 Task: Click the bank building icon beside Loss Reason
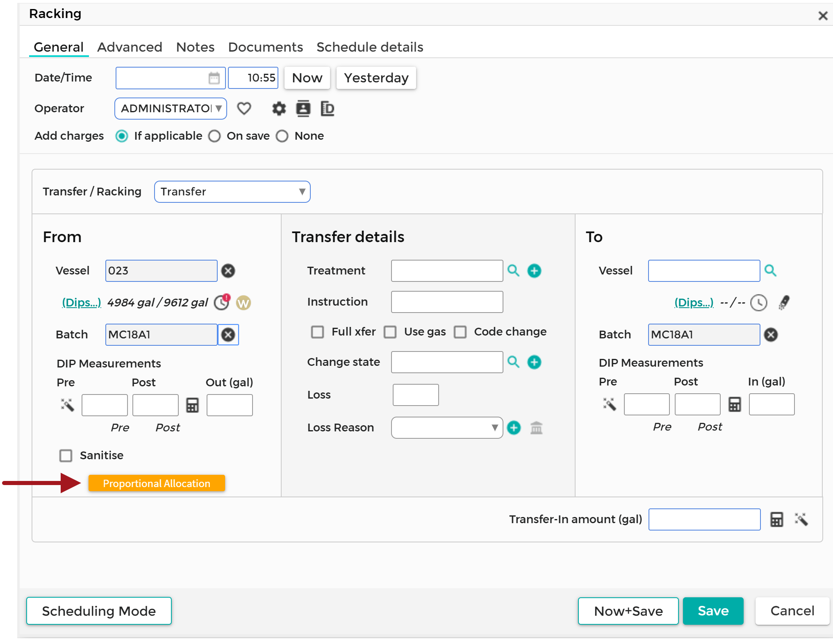click(x=537, y=428)
